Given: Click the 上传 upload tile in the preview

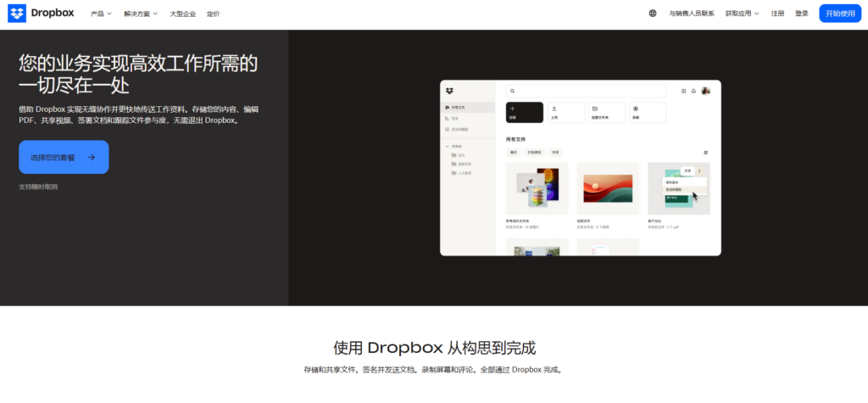Looking at the screenshot, I should coord(565,113).
